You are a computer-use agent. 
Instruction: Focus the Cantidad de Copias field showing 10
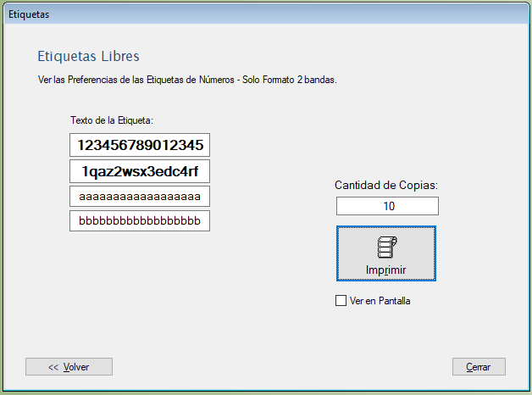tap(387, 206)
